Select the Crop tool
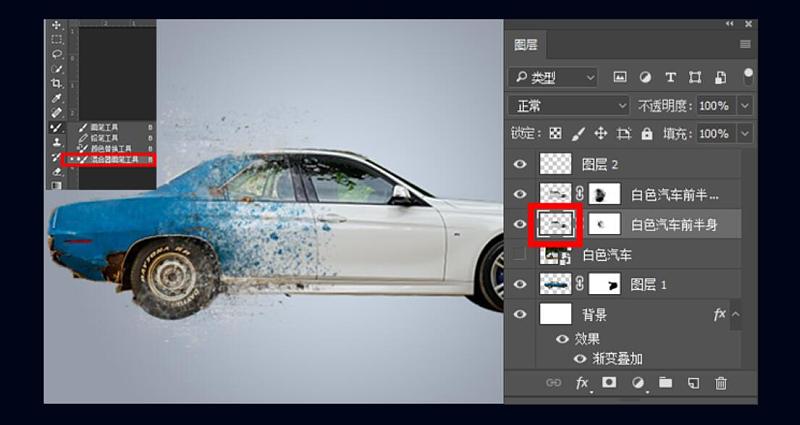 click(x=57, y=83)
